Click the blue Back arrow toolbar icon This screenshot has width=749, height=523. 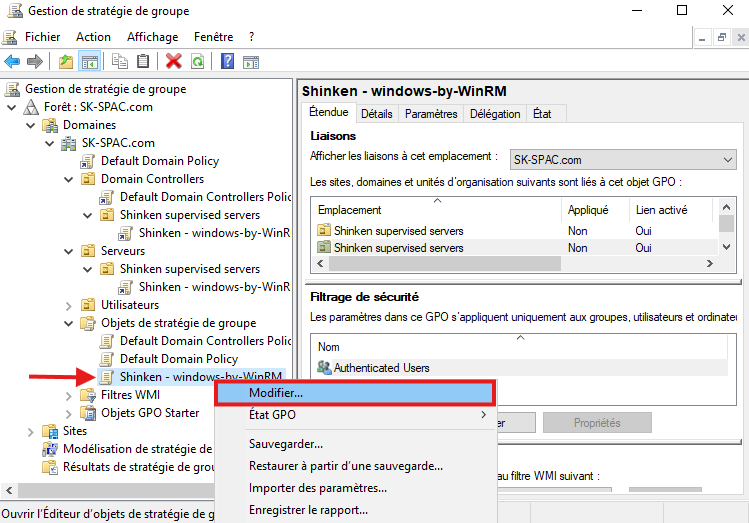click(13, 61)
